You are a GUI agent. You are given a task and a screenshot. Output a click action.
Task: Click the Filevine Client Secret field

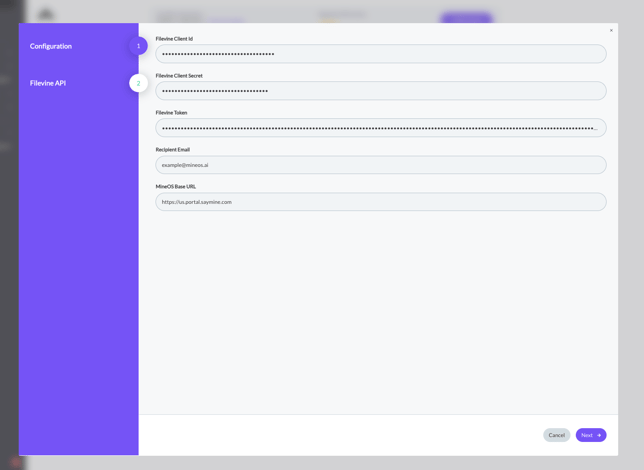[x=381, y=91]
